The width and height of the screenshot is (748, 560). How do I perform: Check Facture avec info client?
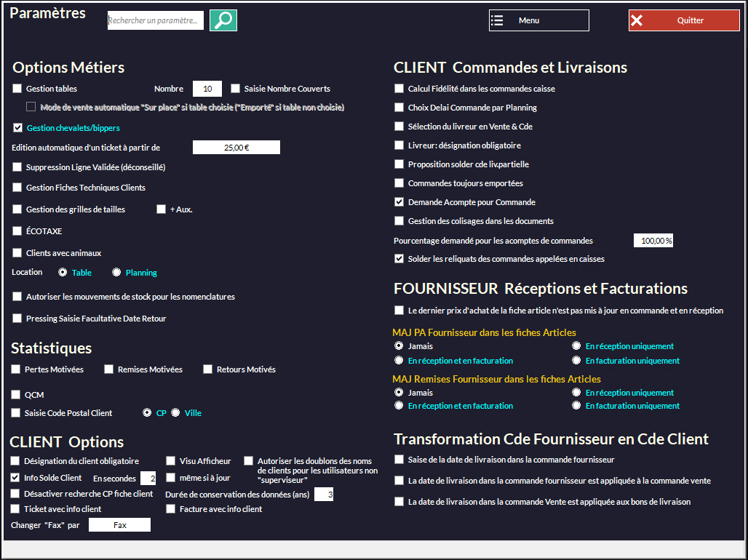pyautogui.click(x=171, y=509)
